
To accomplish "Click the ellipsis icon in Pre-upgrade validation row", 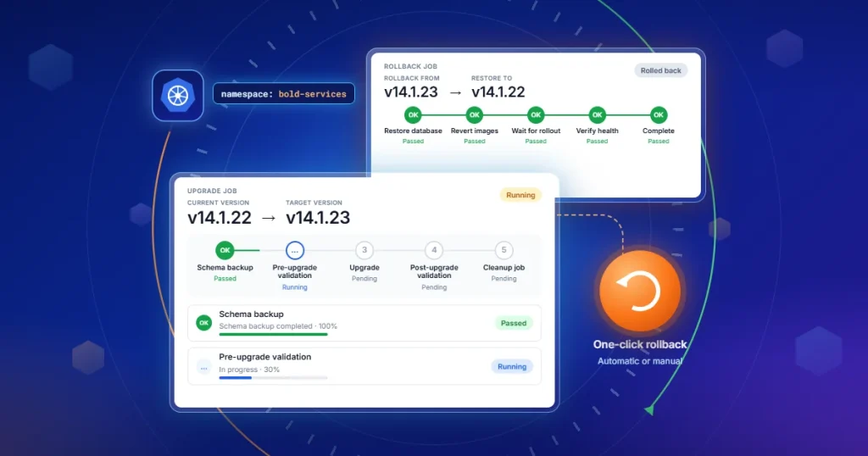I will 203,368.
